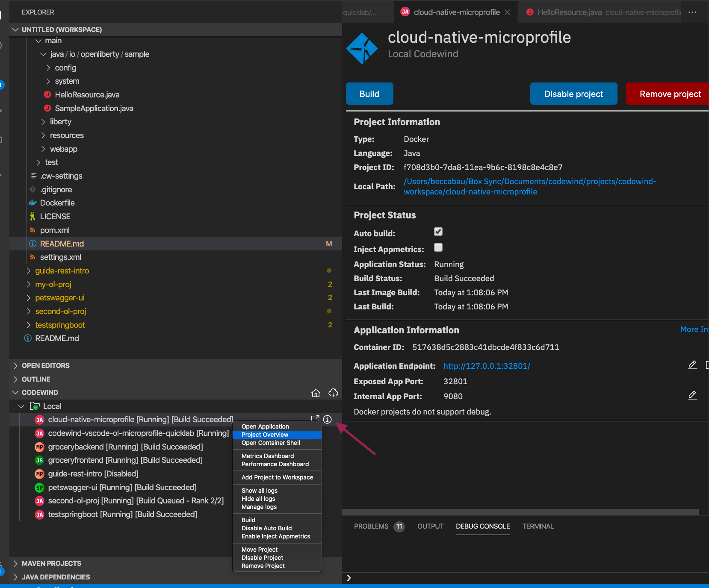The width and height of the screenshot is (709, 588).
Task: Click the open application icon for cloud-native-microprofile
Action: 315,419
